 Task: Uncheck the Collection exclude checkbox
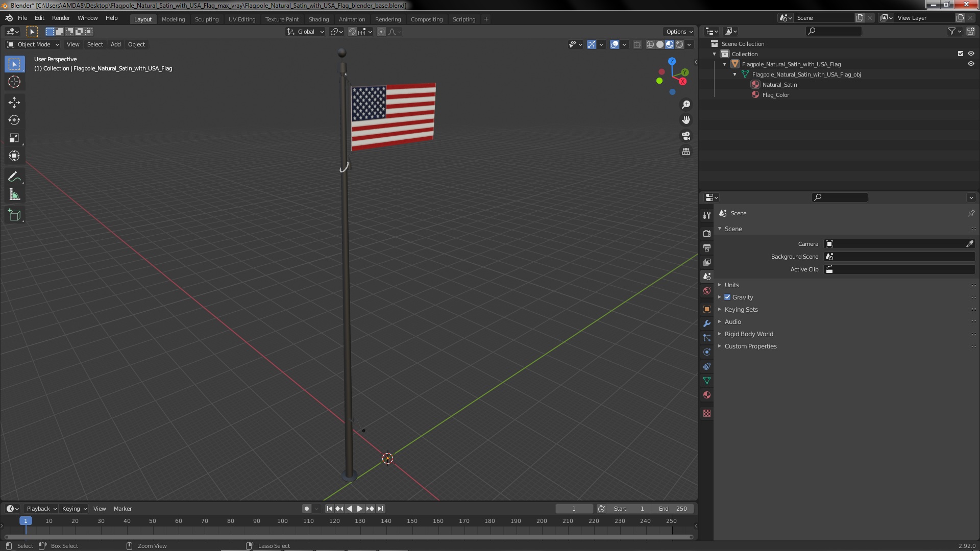pos(960,54)
